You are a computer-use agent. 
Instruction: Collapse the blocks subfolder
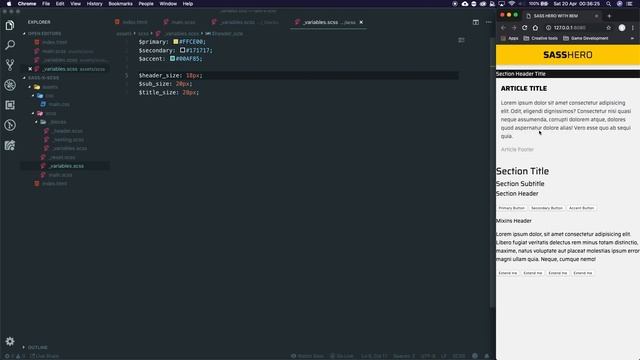click(37, 122)
